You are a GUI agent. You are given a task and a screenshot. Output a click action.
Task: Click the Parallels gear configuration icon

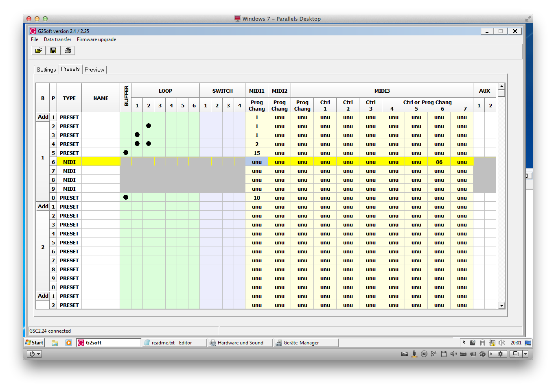tap(500, 354)
